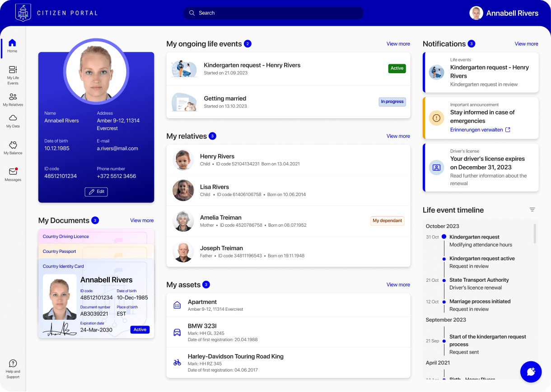Click the Edit profile button
Screen dimensions: 551x392
point(96,191)
